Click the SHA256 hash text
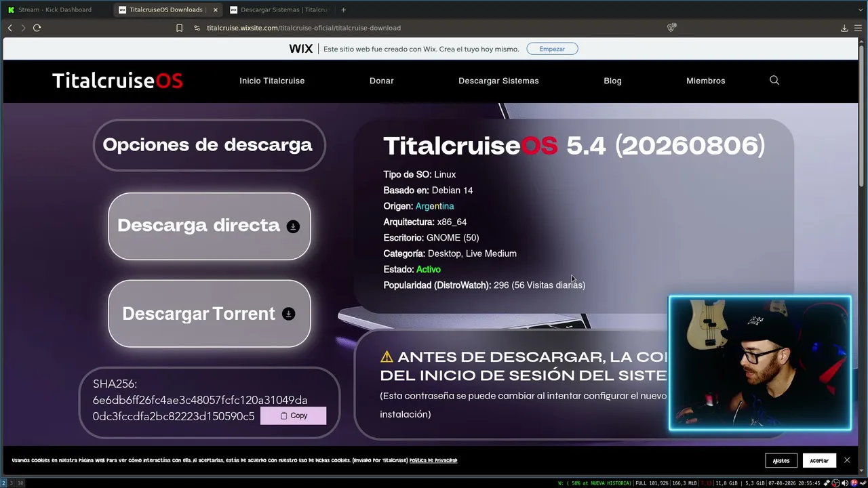Viewport: 868px width, 488px height. pos(200,408)
